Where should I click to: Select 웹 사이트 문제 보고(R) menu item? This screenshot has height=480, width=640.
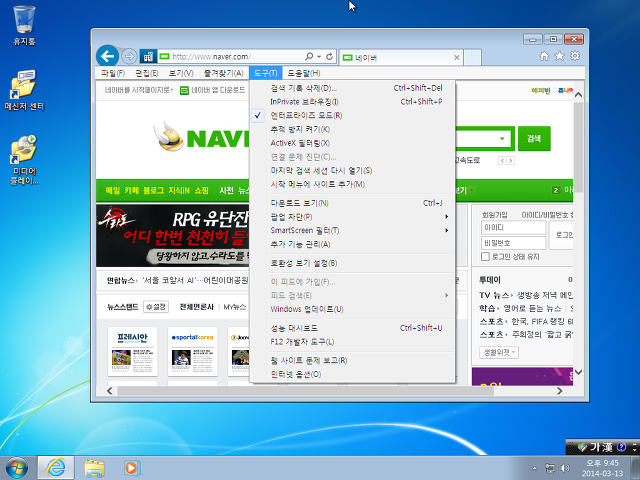coord(352,360)
